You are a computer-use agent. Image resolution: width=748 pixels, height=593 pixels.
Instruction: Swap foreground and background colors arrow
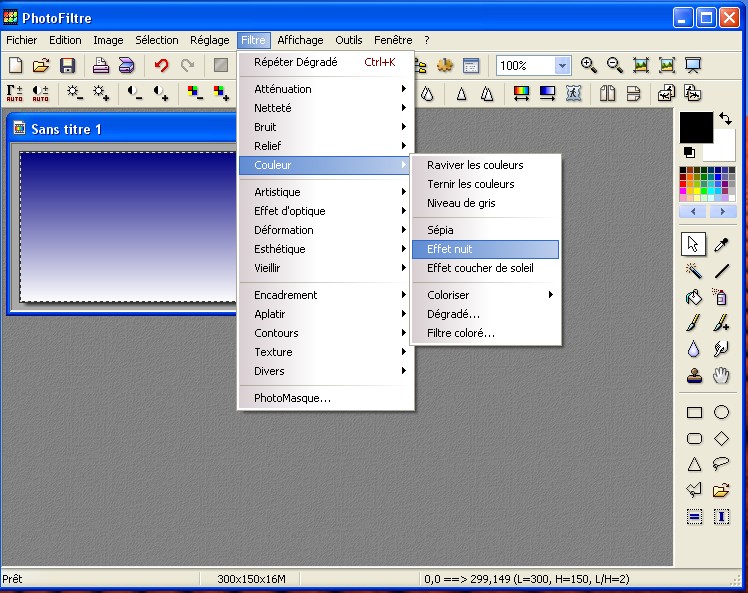point(726,118)
